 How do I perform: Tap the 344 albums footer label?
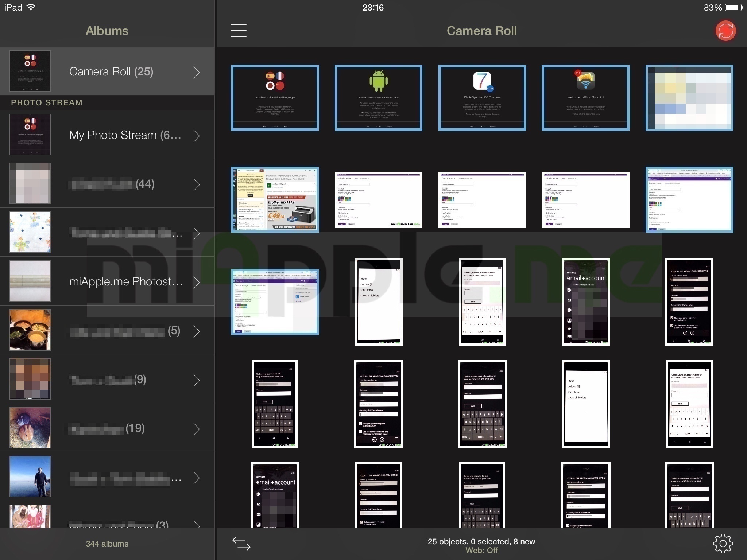coord(107,544)
